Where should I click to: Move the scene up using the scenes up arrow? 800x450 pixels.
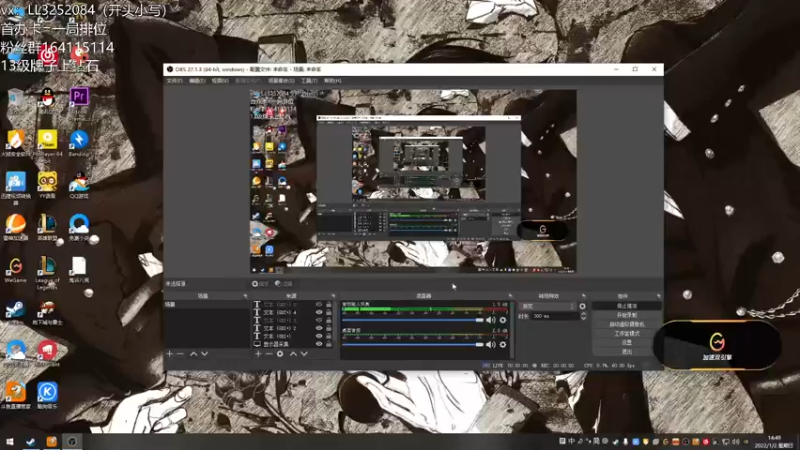pyautogui.click(x=193, y=354)
